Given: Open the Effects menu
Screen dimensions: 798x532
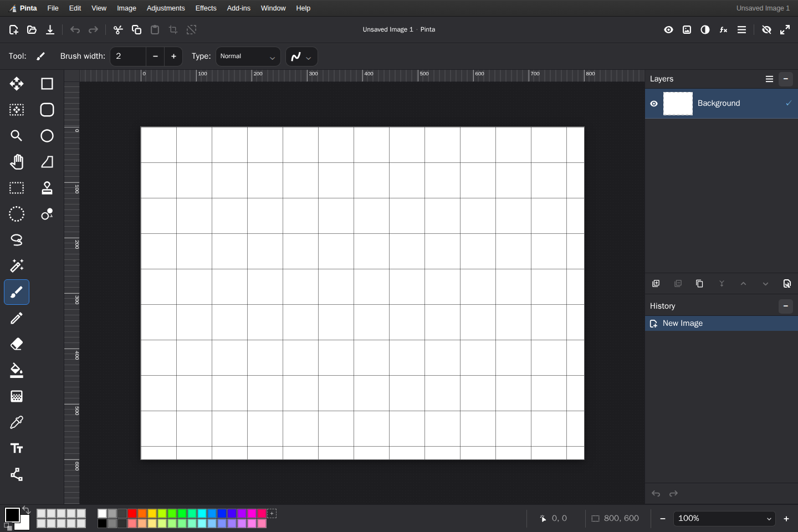Looking at the screenshot, I should 206,8.
